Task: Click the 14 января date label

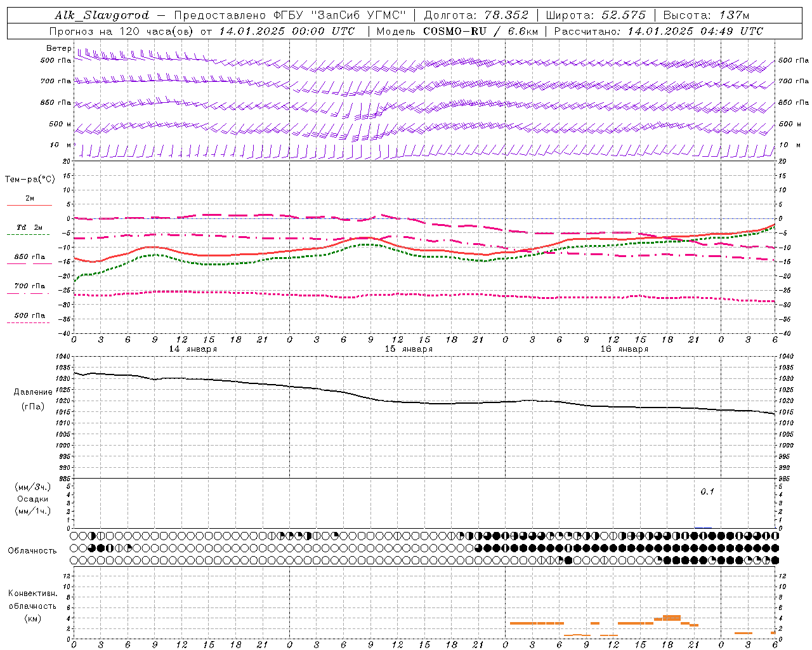Action: click(193, 349)
